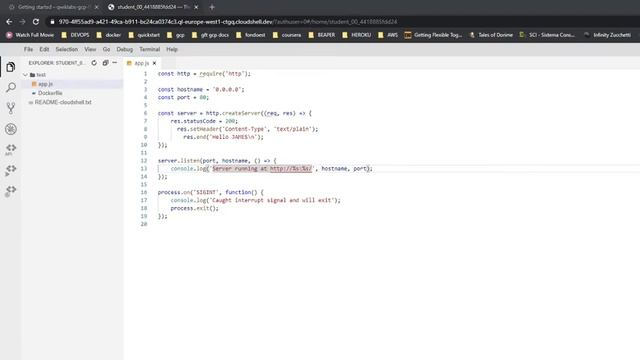Open the Edit menu
This screenshot has height=360, width=640.
pyautogui.click(x=44, y=49)
